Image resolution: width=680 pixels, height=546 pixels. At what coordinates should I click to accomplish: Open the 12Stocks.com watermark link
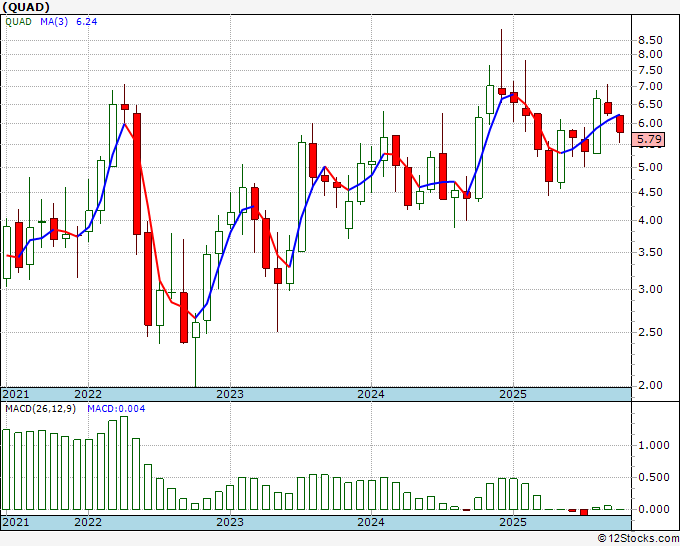point(637,539)
